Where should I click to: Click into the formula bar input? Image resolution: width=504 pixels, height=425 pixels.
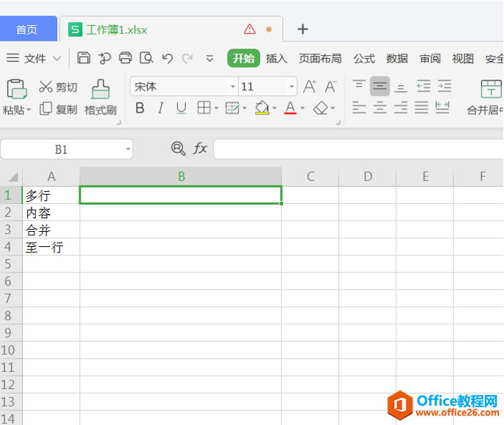click(x=358, y=149)
